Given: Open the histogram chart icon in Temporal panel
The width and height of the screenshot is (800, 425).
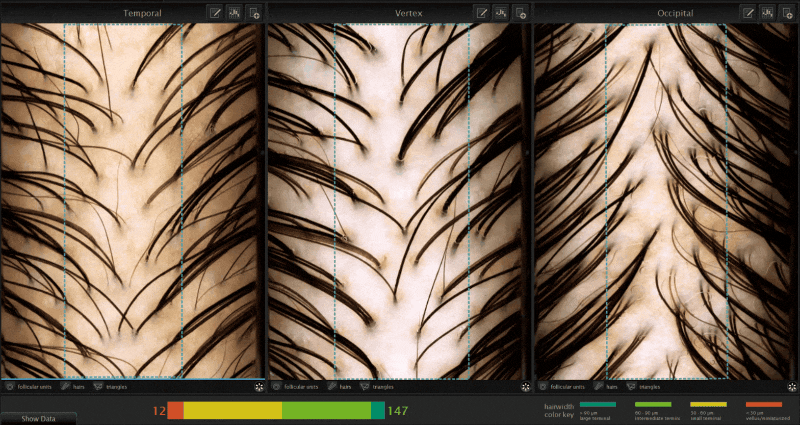Looking at the screenshot, I should (235, 13).
